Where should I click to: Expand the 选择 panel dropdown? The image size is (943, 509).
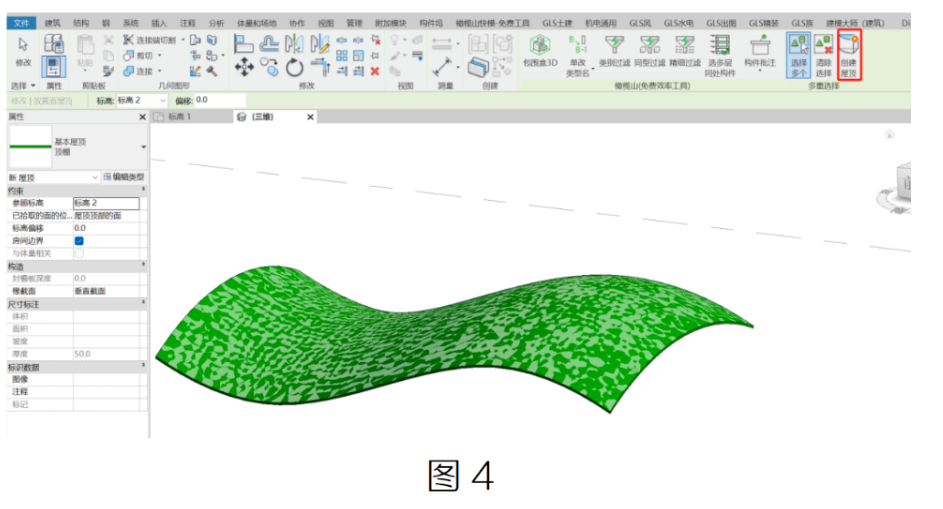pos(23,85)
